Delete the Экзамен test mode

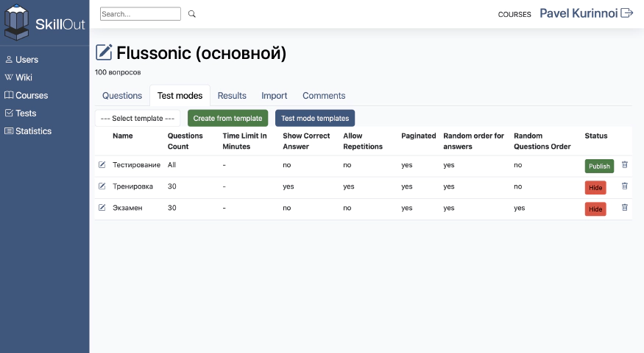[x=625, y=208]
